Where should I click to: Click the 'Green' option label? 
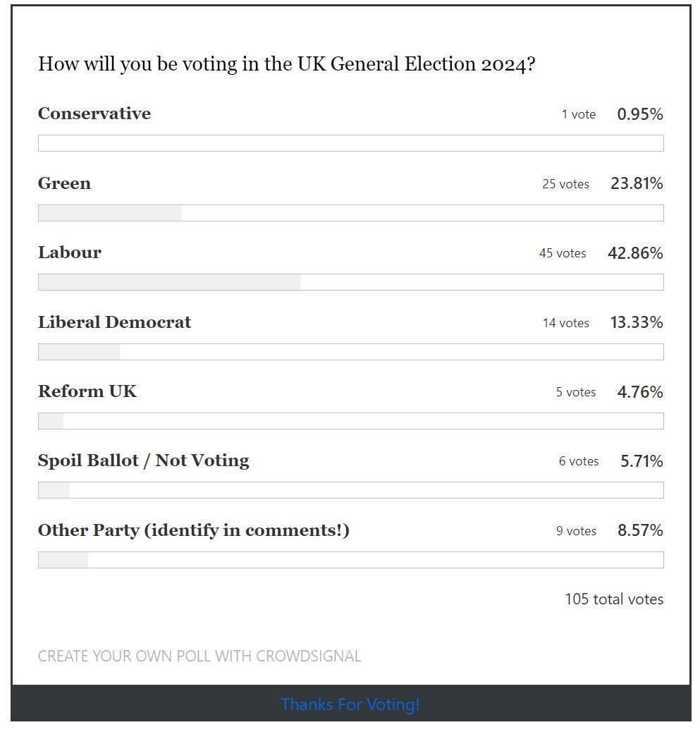(64, 183)
